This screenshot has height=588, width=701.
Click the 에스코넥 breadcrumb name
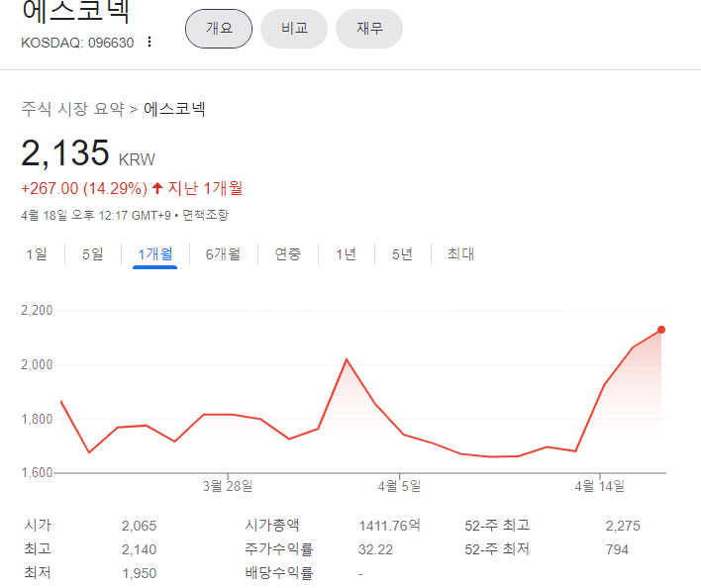pos(174,109)
